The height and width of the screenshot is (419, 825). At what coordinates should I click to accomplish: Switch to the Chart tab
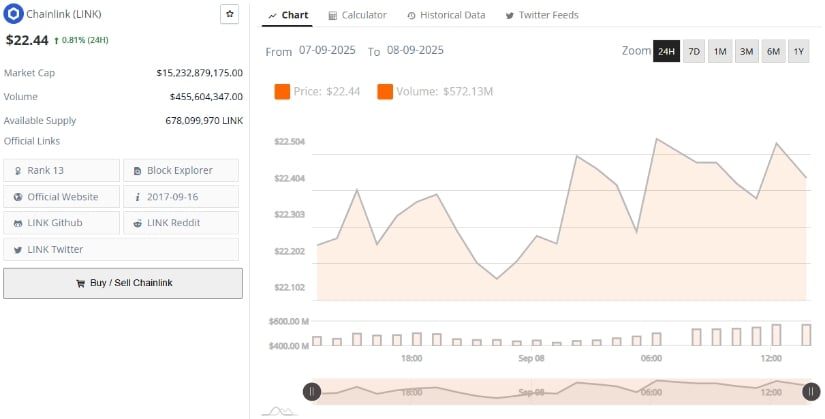(288, 15)
